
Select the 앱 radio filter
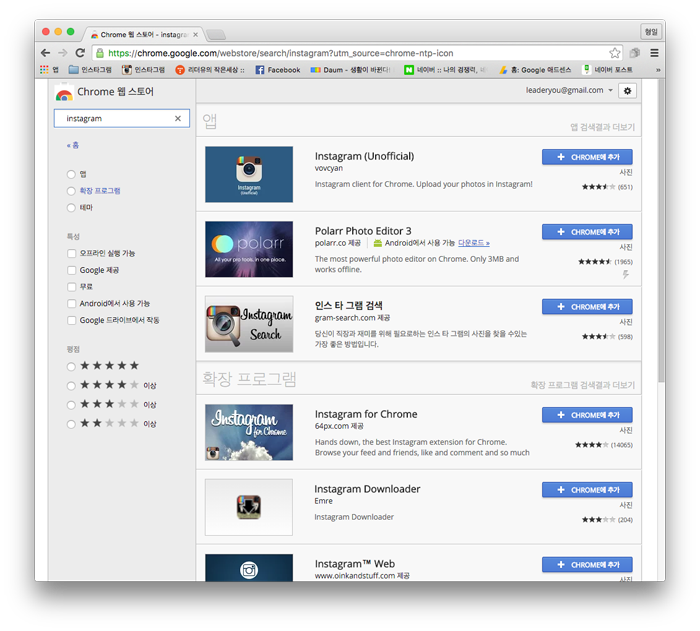tap(71, 174)
